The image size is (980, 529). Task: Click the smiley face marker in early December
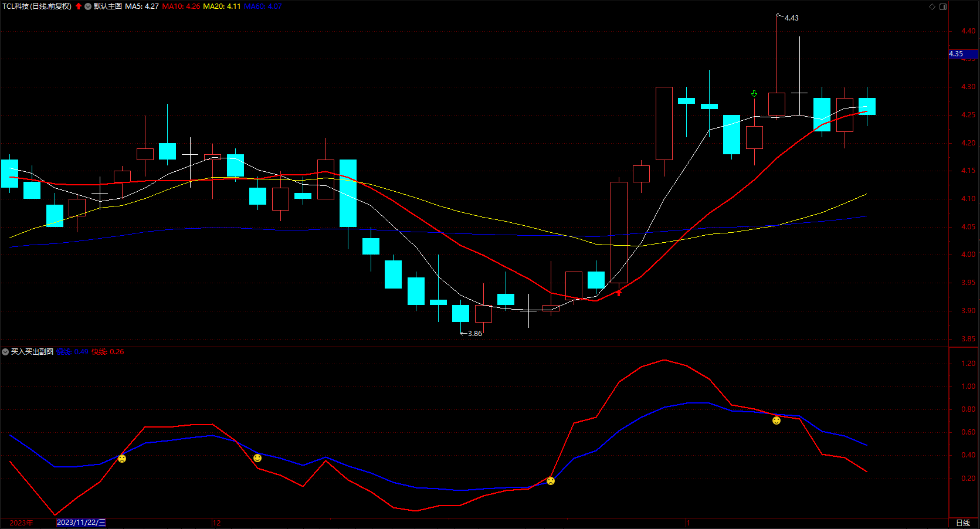[x=257, y=458]
